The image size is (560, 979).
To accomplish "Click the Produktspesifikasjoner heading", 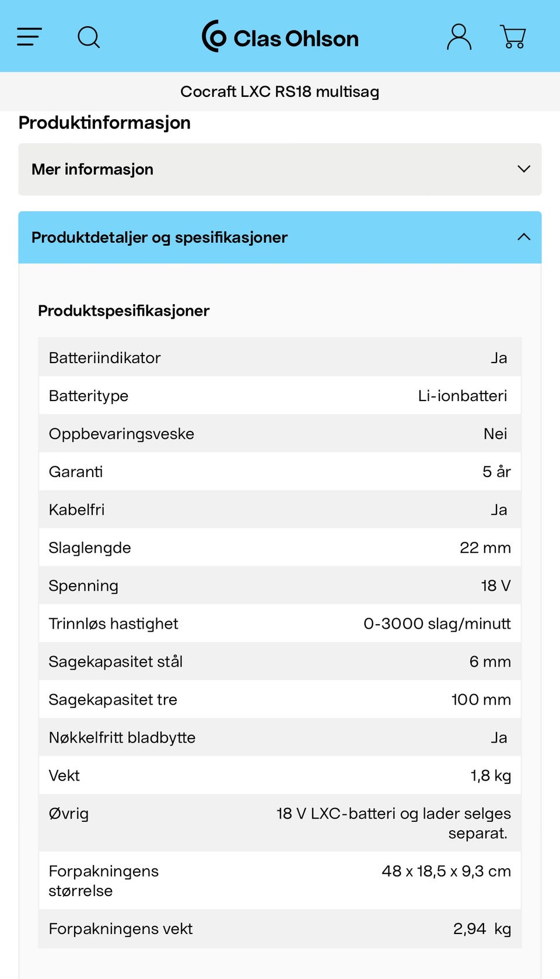I will pyautogui.click(x=124, y=311).
